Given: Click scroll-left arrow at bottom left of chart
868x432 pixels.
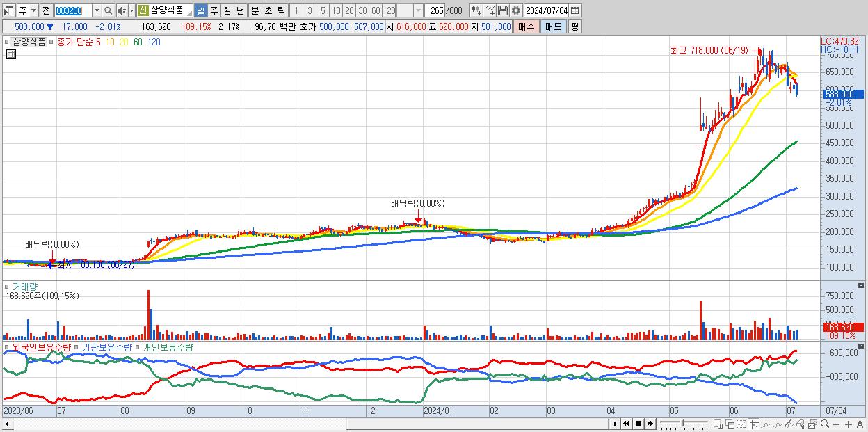Looking at the screenshot, I should (8, 424).
